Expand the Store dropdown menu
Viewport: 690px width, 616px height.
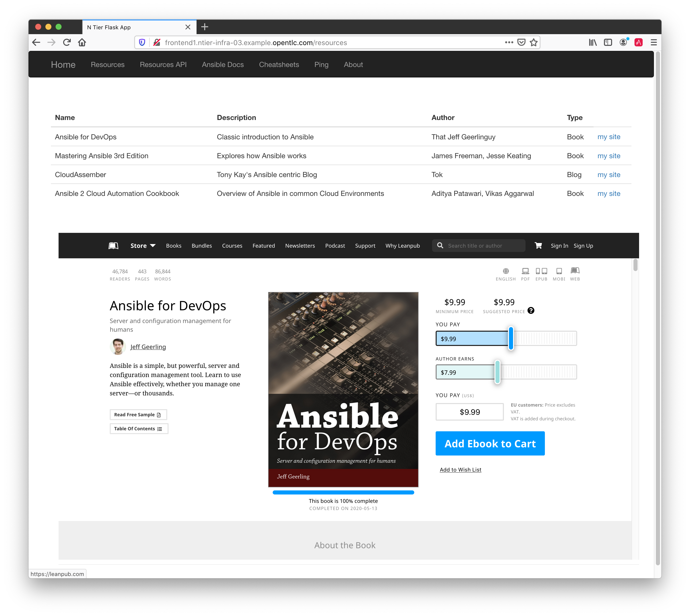point(143,245)
